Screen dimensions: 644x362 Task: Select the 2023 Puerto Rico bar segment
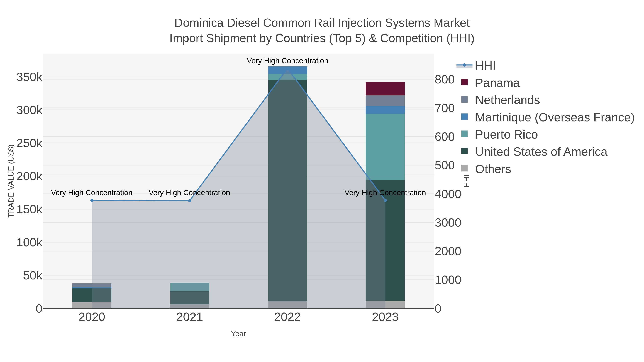[x=385, y=147]
